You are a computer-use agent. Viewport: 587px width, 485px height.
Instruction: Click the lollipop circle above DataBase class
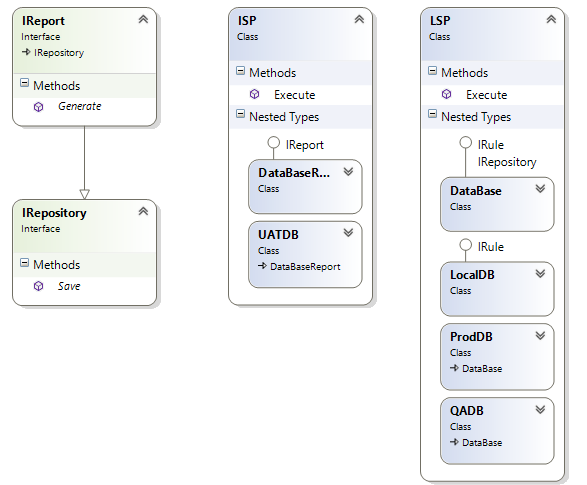[466, 143]
